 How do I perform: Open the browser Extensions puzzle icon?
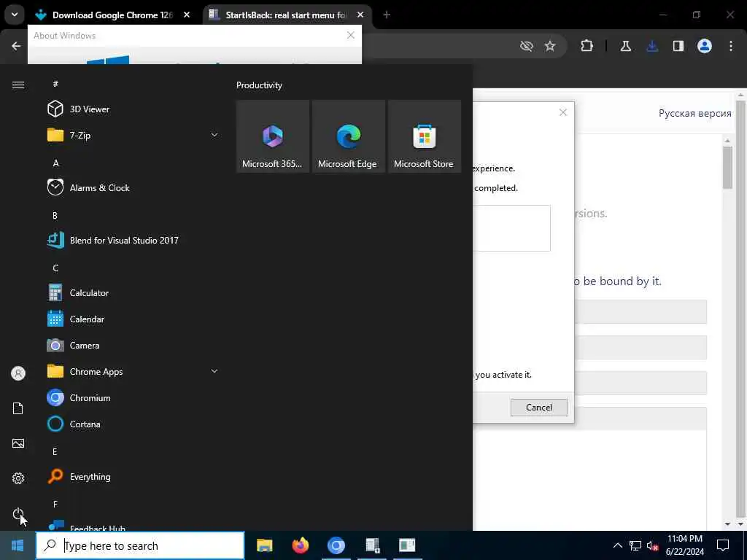pyautogui.click(x=587, y=46)
